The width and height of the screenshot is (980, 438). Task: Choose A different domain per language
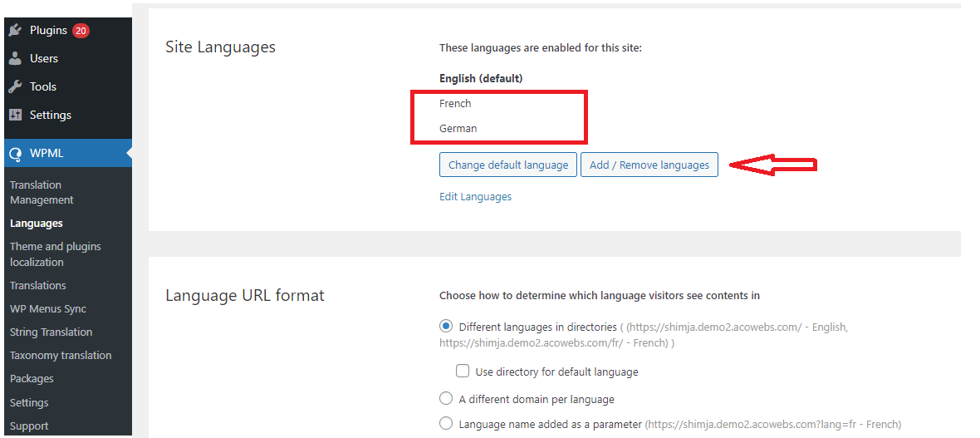[x=446, y=399]
